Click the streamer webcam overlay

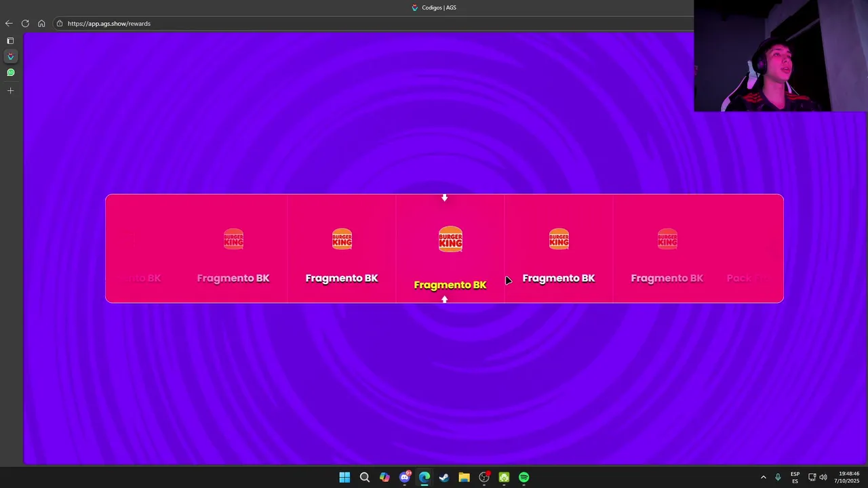click(781, 56)
